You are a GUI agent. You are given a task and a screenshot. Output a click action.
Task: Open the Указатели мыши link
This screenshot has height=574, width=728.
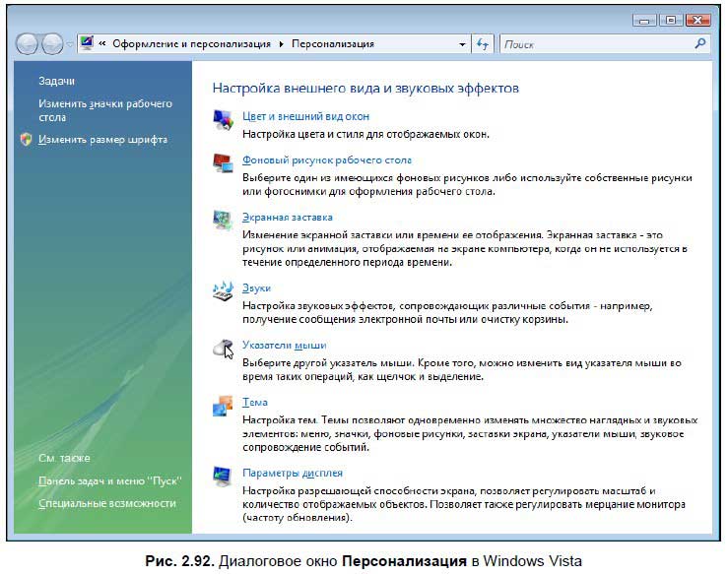[284, 346]
